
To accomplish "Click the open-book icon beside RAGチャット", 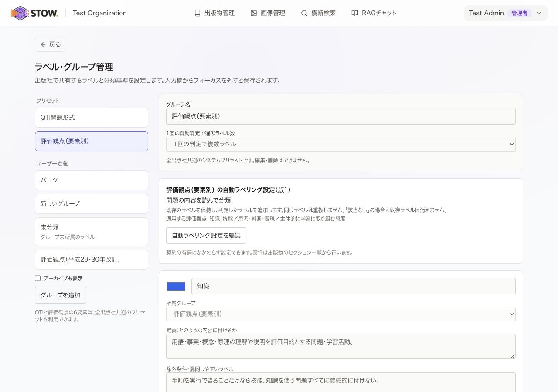I will point(355,13).
